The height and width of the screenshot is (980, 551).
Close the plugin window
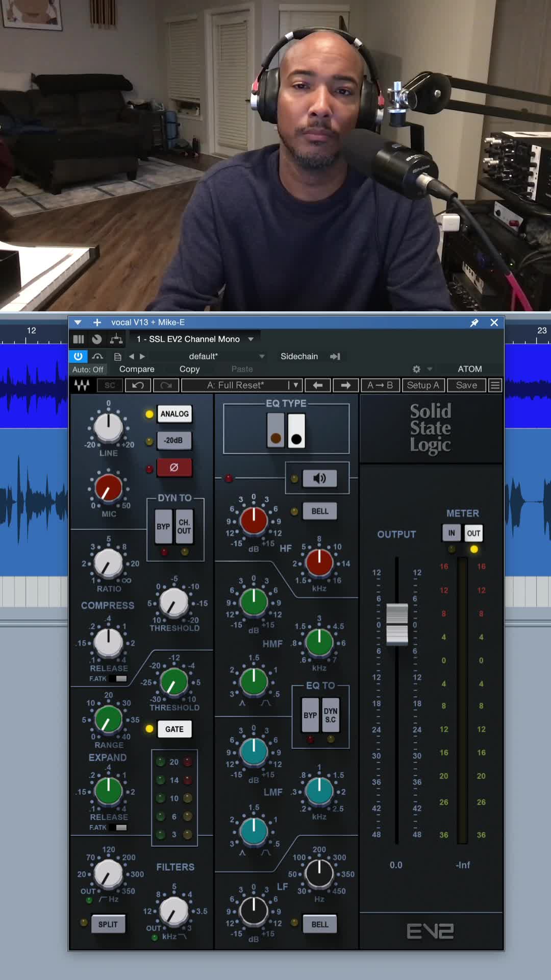pos(494,323)
